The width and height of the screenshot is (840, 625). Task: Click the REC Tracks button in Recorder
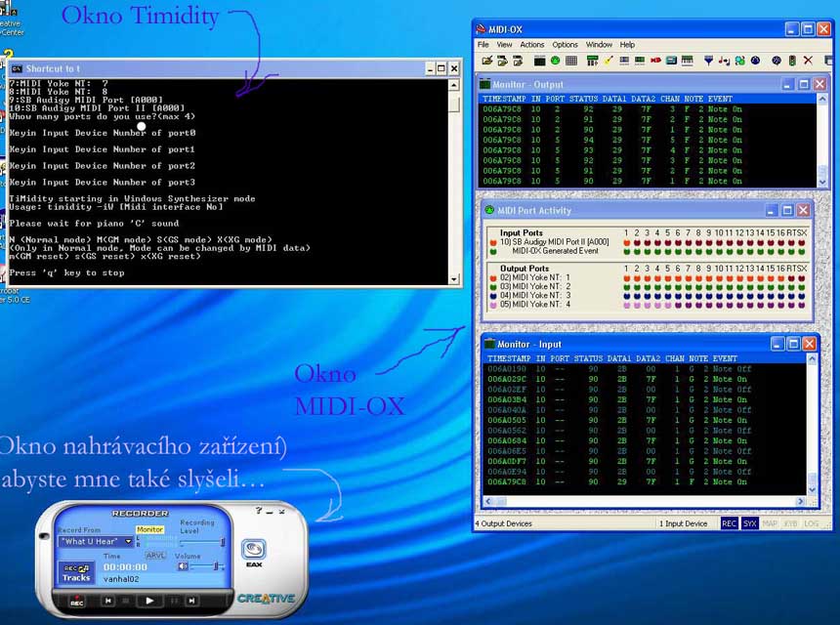pyautogui.click(x=76, y=573)
